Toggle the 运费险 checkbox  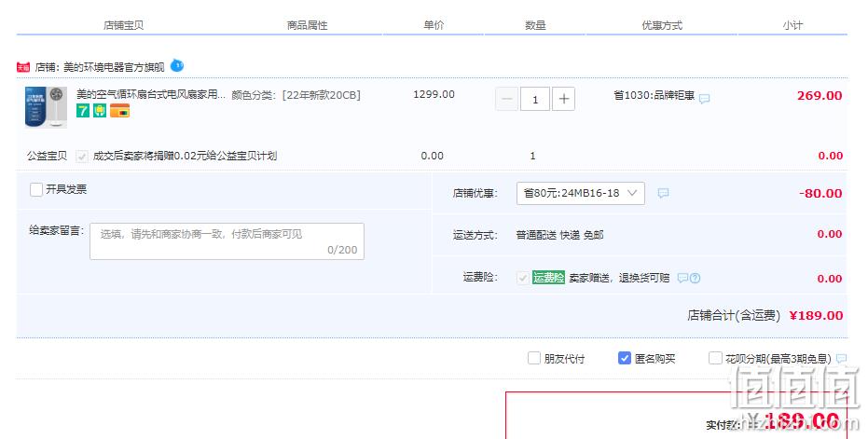(x=522, y=278)
